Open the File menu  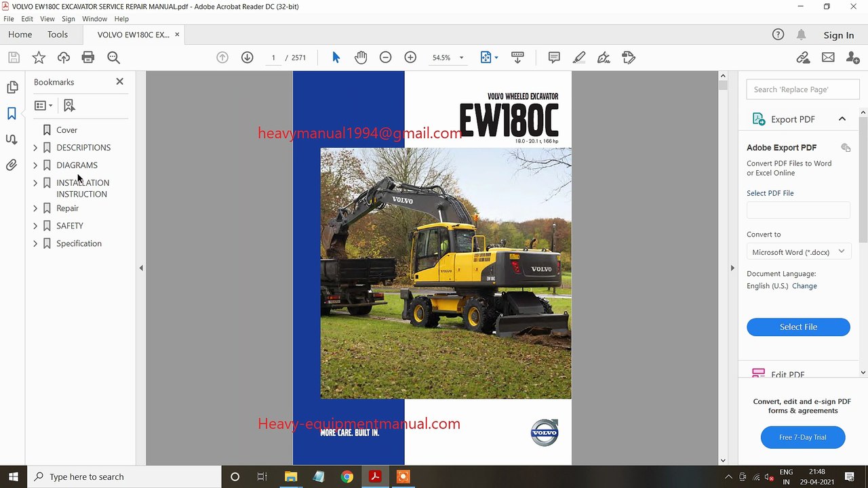pyautogui.click(x=9, y=19)
